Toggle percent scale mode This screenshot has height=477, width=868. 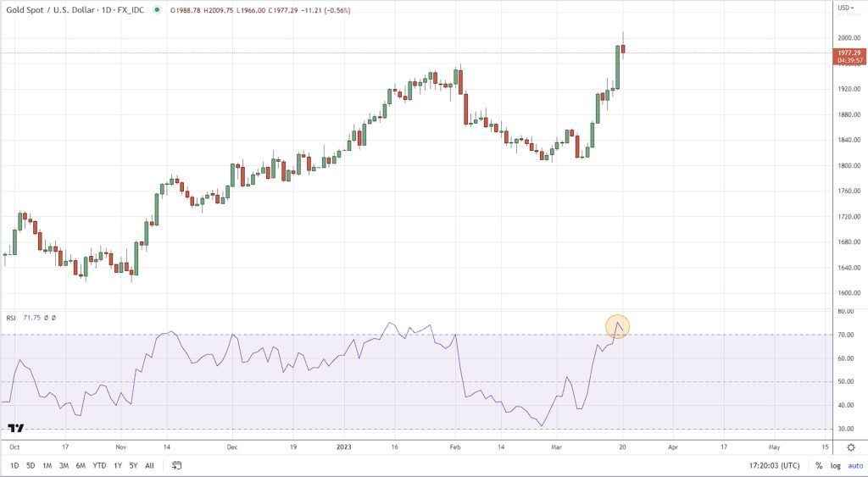[819, 465]
